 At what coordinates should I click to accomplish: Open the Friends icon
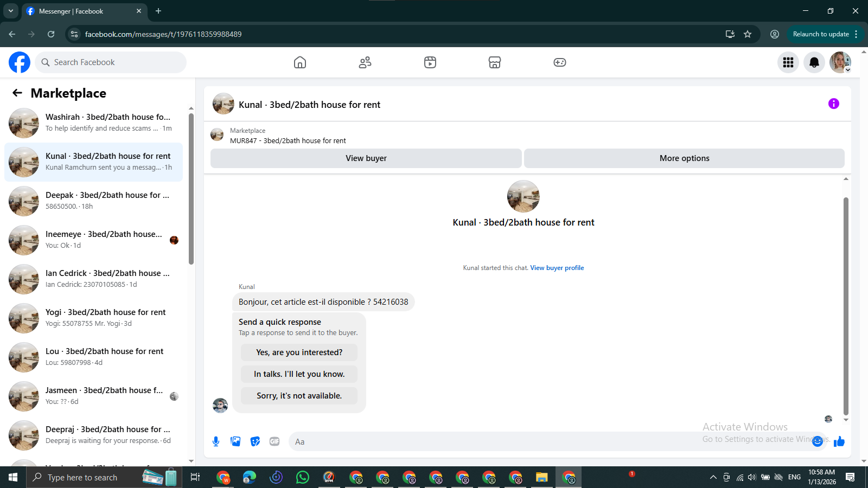pyautogui.click(x=365, y=62)
